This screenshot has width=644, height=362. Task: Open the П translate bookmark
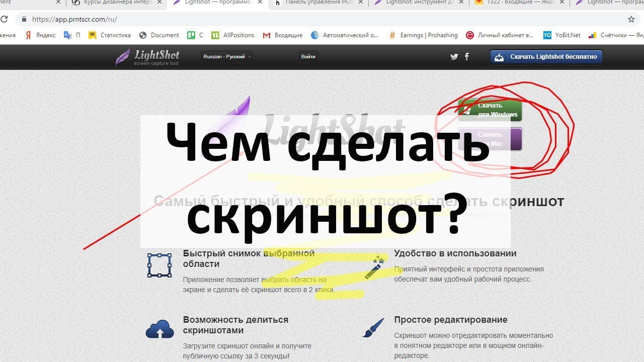[72, 35]
